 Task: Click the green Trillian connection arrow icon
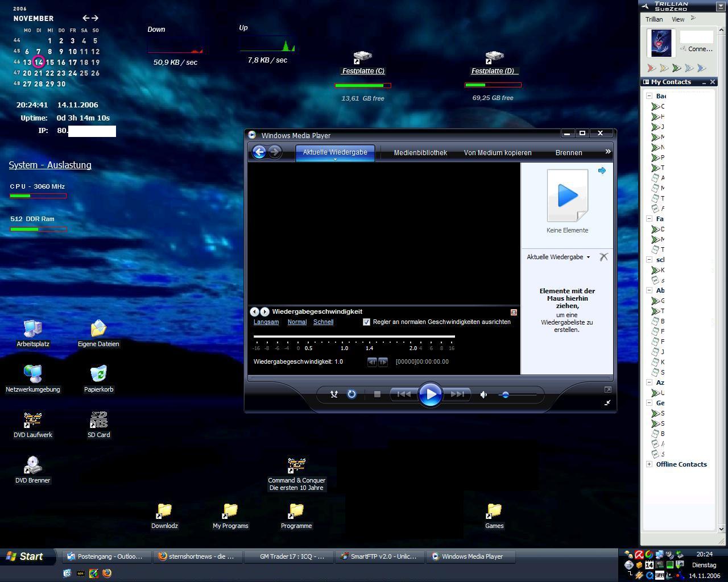[677, 68]
